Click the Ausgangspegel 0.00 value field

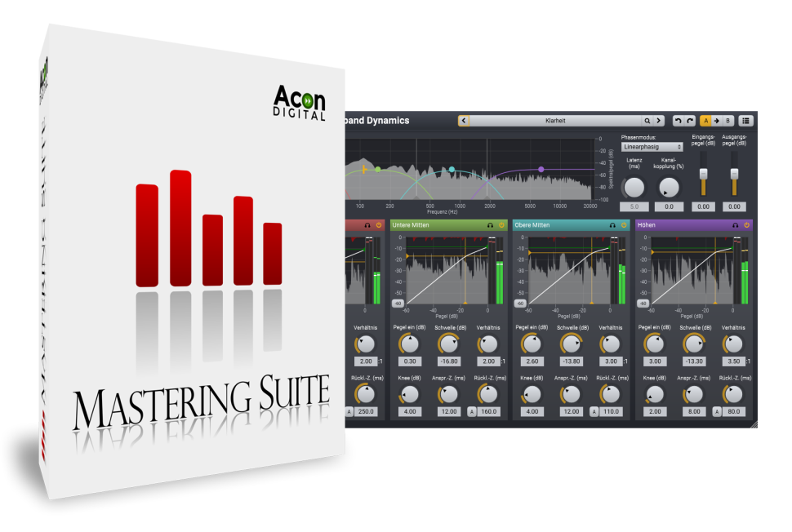734,206
